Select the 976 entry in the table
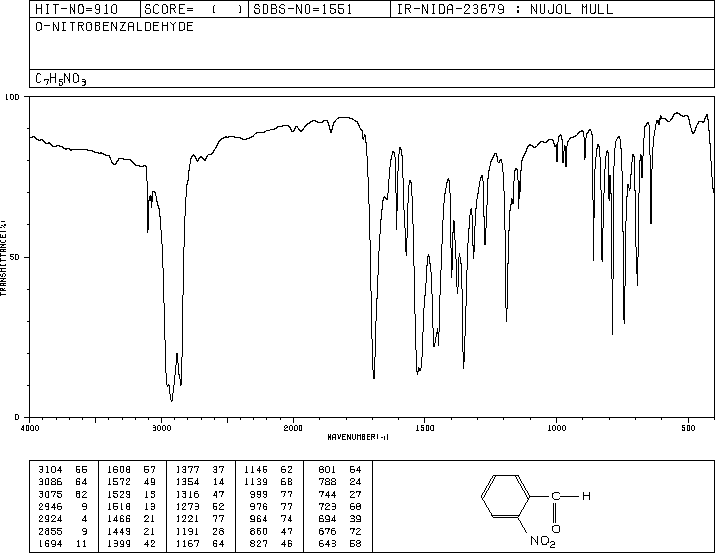The width and height of the screenshot is (715, 553). 259,506
